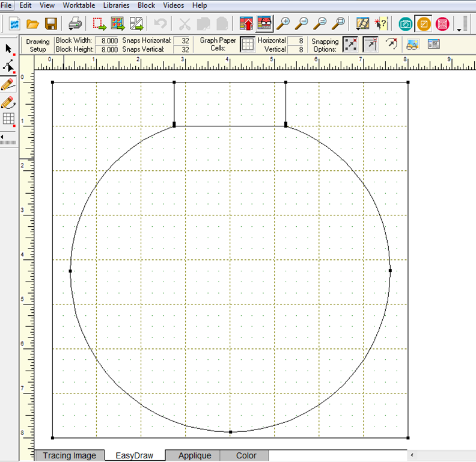
Task: Expand the toolbar overflow arrow
Action: click(459, 29)
